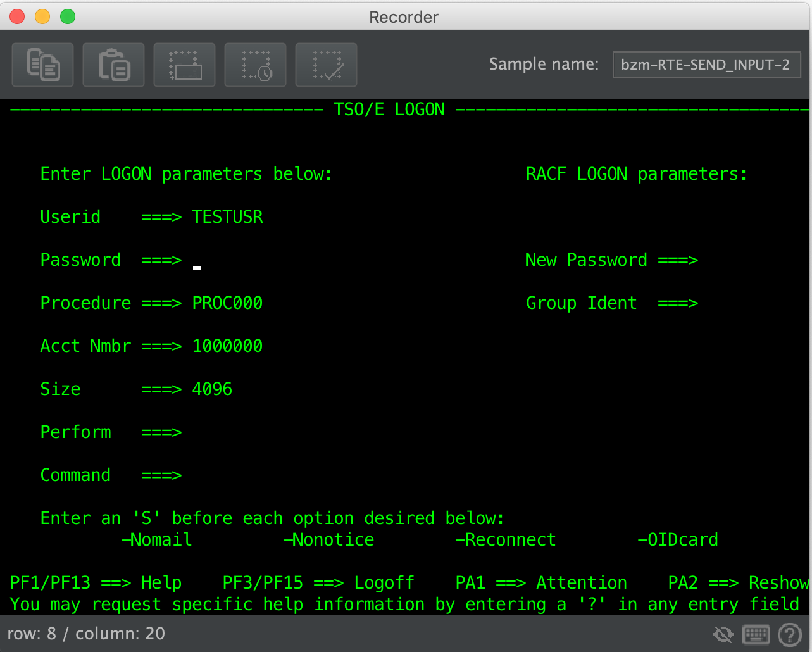Close the Recorder window with red button
Screen dimensions: 812x652
click(17, 17)
